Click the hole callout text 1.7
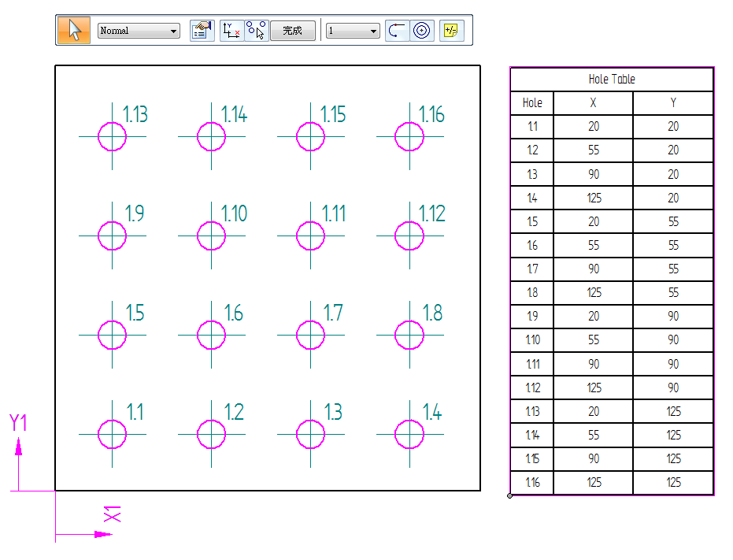 coord(333,313)
